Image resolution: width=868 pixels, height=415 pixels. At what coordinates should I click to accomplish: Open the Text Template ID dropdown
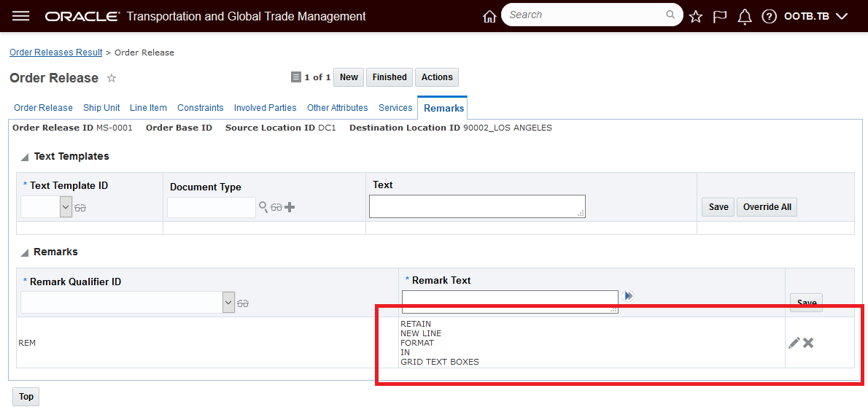[66, 207]
